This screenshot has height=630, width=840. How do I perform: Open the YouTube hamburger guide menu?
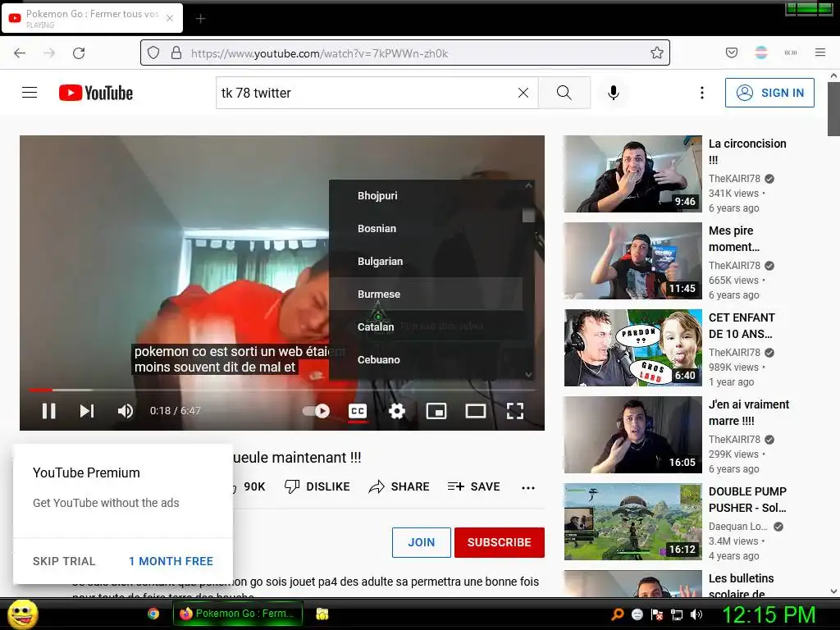point(30,93)
